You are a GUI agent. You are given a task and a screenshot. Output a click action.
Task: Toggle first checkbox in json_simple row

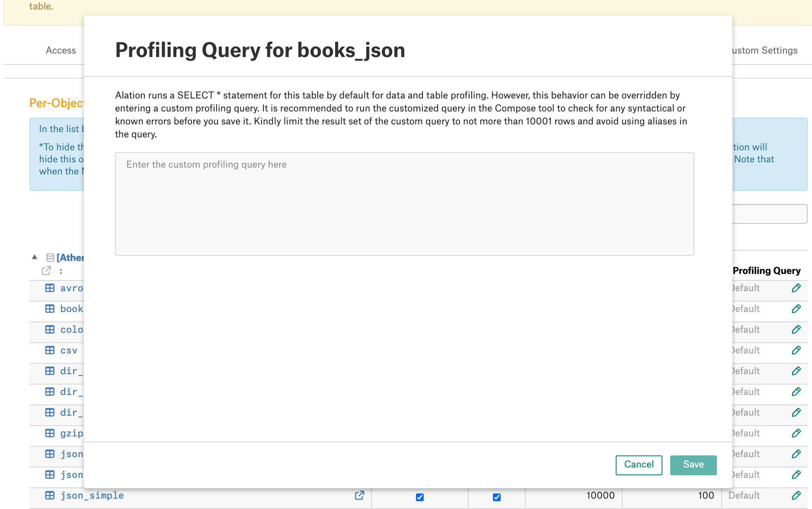click(420, 497)
